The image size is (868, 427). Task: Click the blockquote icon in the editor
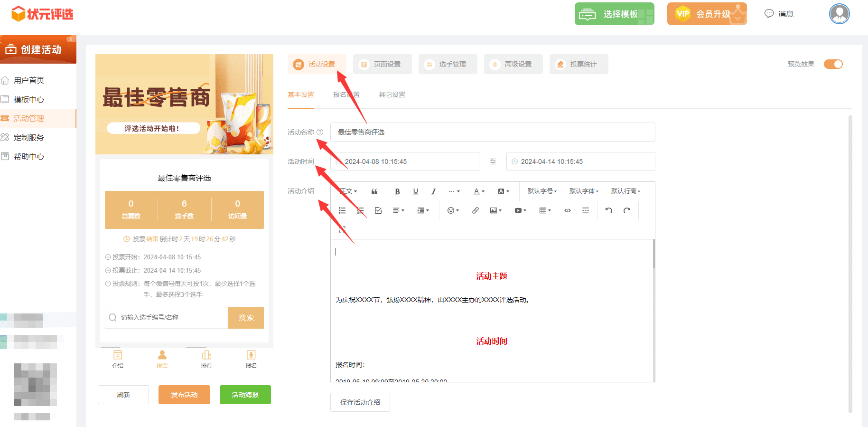tap(374, 191)
